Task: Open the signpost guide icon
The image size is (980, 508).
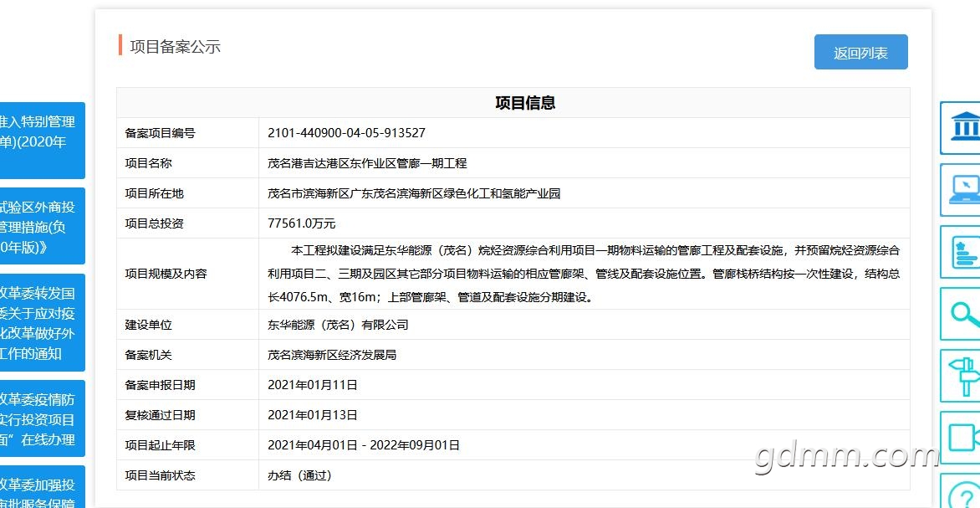Action: click(961, 376)
